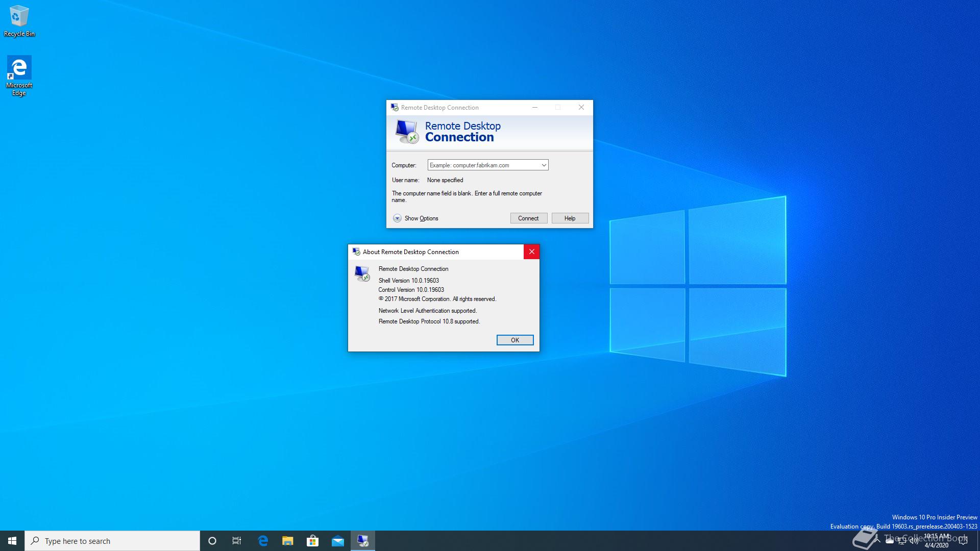The width and height of the screenshot is (980, 551).
Task: Open Cortana from the taskbar
Action: [212, 541]
